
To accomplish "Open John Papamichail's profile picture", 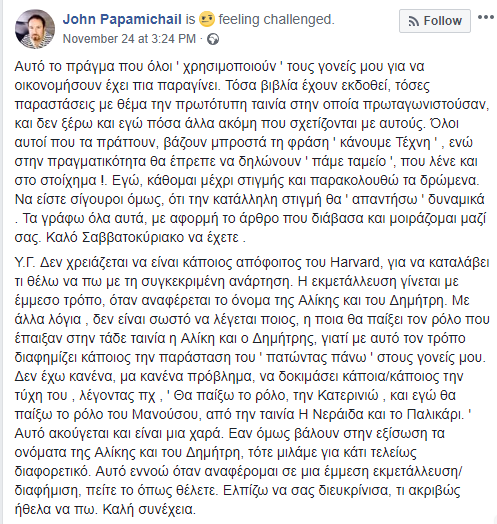I will click(x=35, y=29).
